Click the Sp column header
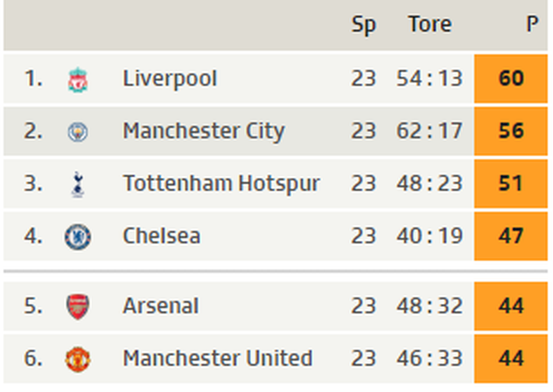Image resolution: width=553 pixels, height=392 pixels. (x=363, y=24)
